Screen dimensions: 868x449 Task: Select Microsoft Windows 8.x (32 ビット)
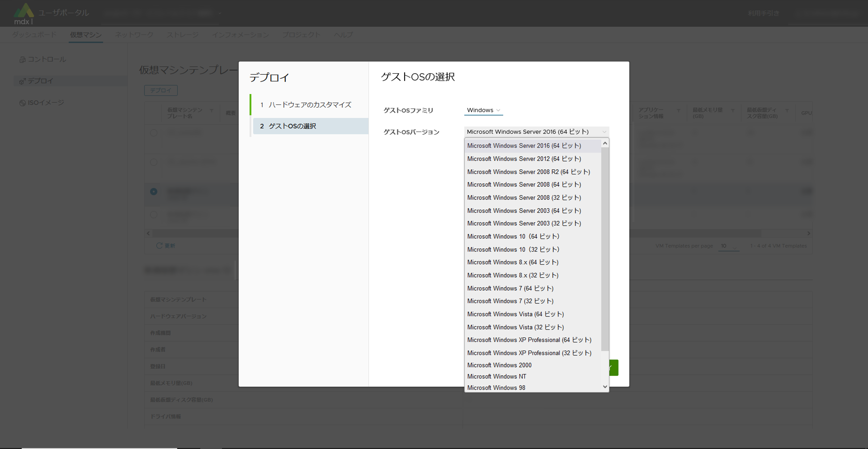pyautogui.click(x=533, y=275)
